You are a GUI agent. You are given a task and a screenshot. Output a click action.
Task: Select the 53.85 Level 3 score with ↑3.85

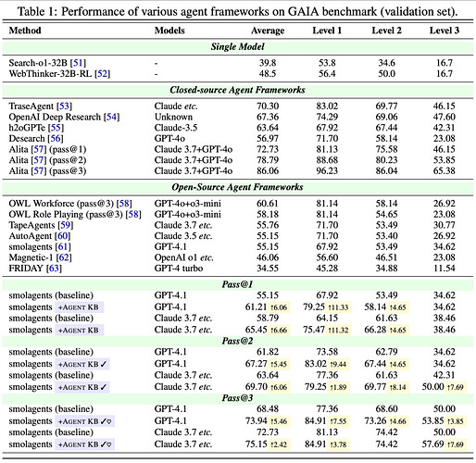coord(433,421)
